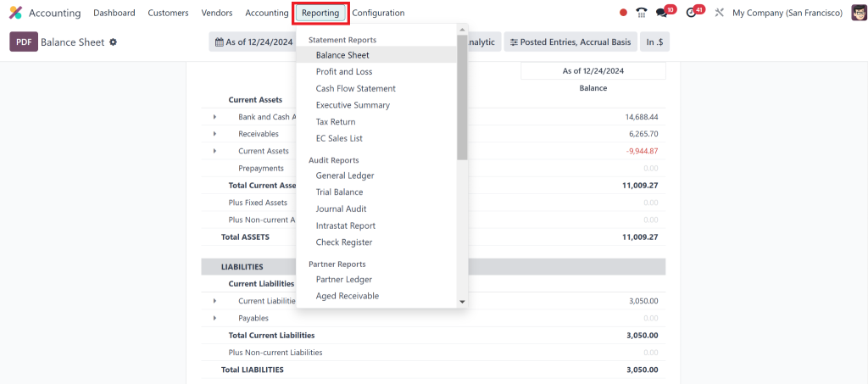Image resolution: width=868 pixels, height=384 pixels.
Task: Select Profit and Loss report
Action: [376, 71]
